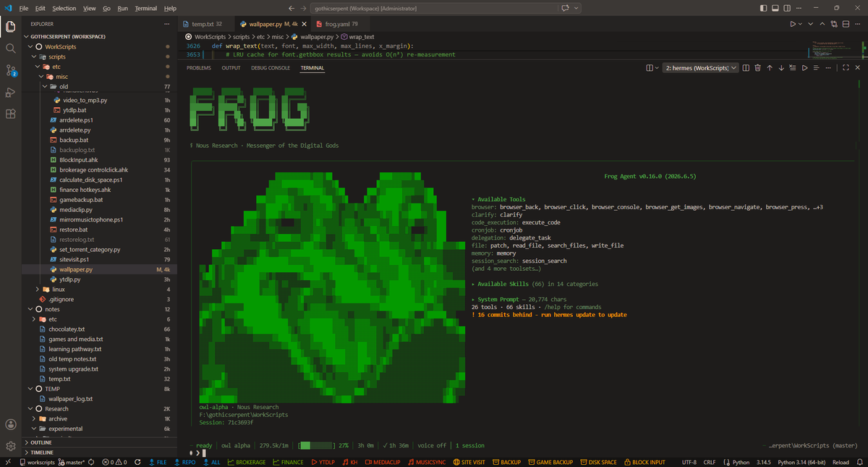This screenshot has height=467, width=868.
Task: Switch to the DEBUG CONSOLE panel tab
Action: point(271,68)
